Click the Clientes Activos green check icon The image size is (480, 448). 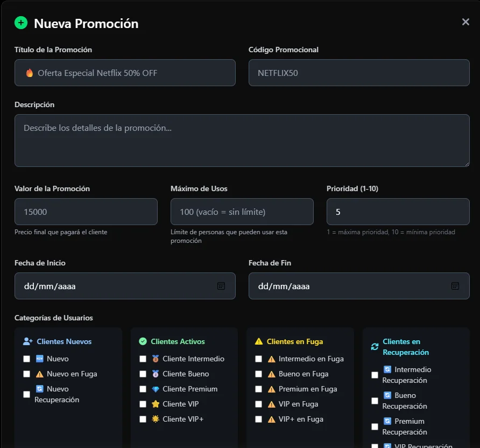tap(143, 341)
